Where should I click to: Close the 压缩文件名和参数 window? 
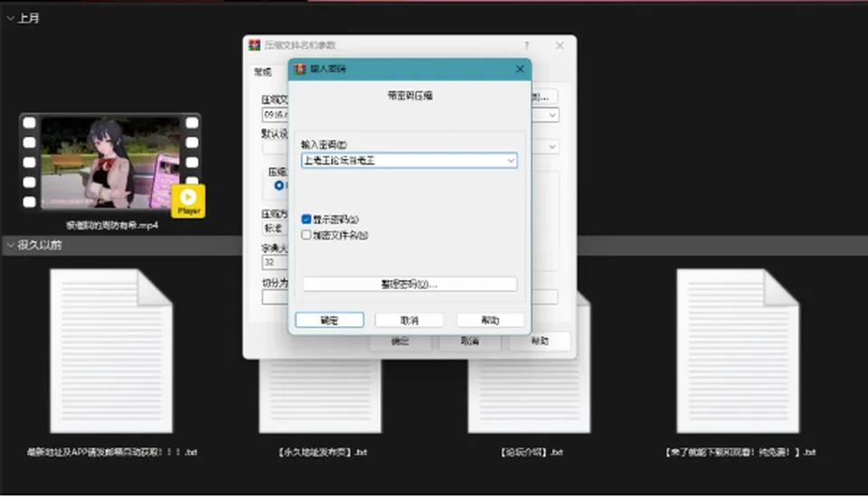click(x=560, y=45)
